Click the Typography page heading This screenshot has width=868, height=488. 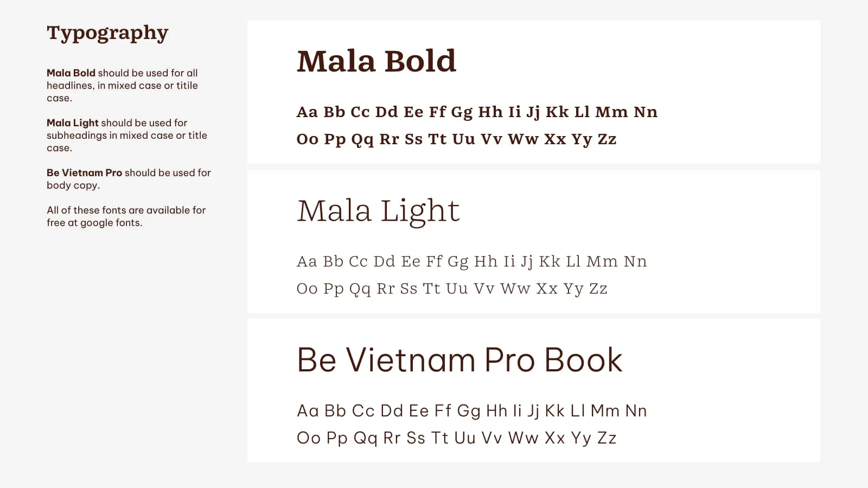107,33
